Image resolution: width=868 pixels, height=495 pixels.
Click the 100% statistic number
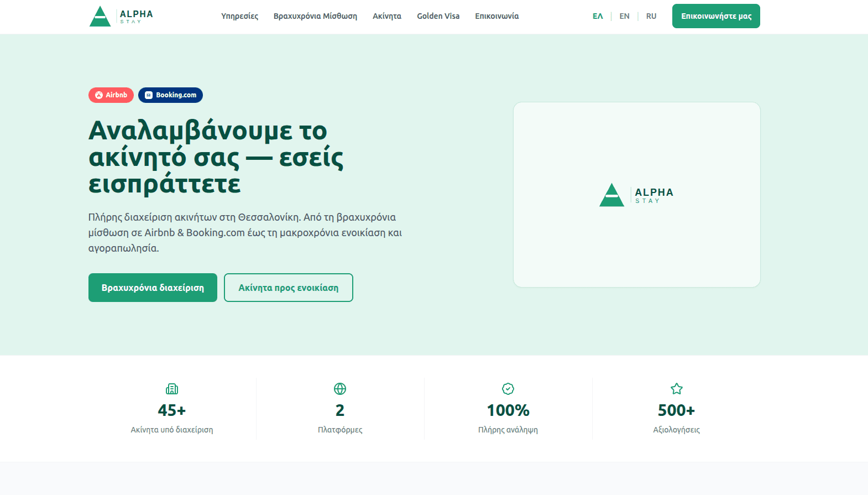(x=508, y=410)
